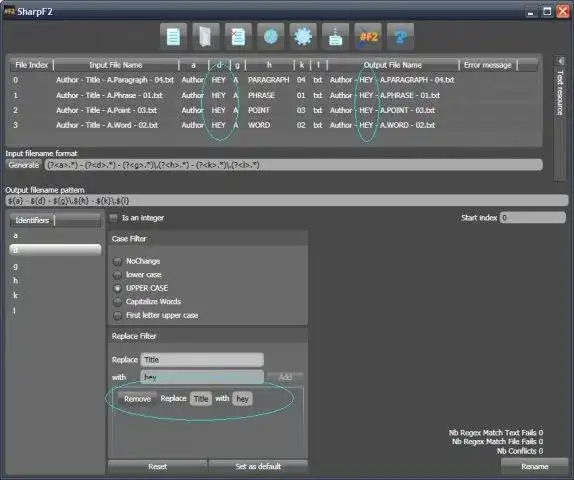Click the Rename button
574x480 pixels.
pos(534,466)
